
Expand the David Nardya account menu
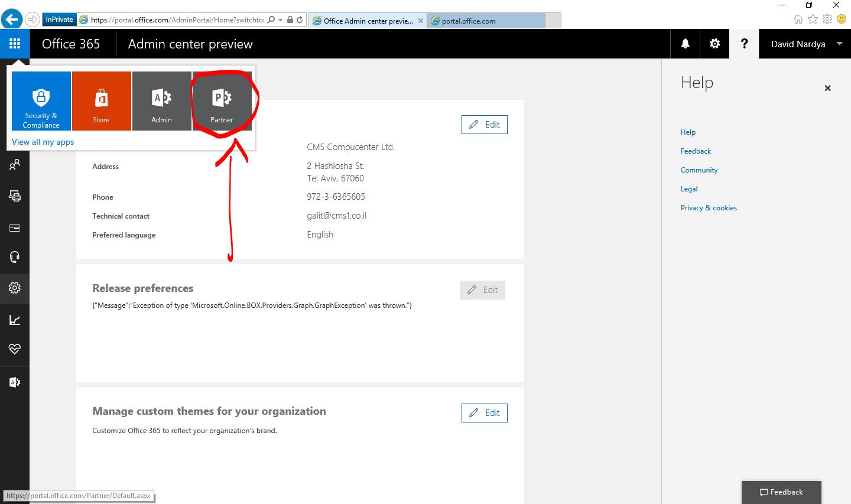[805, 44]
